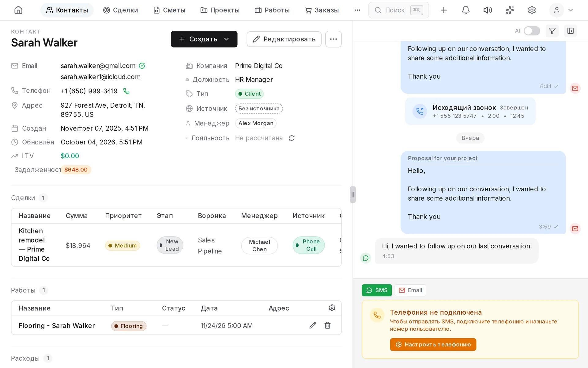This screenshot has width=588, height=368.
Task: Click the email icon beside the 3:59 message
Action: (575, 228)
